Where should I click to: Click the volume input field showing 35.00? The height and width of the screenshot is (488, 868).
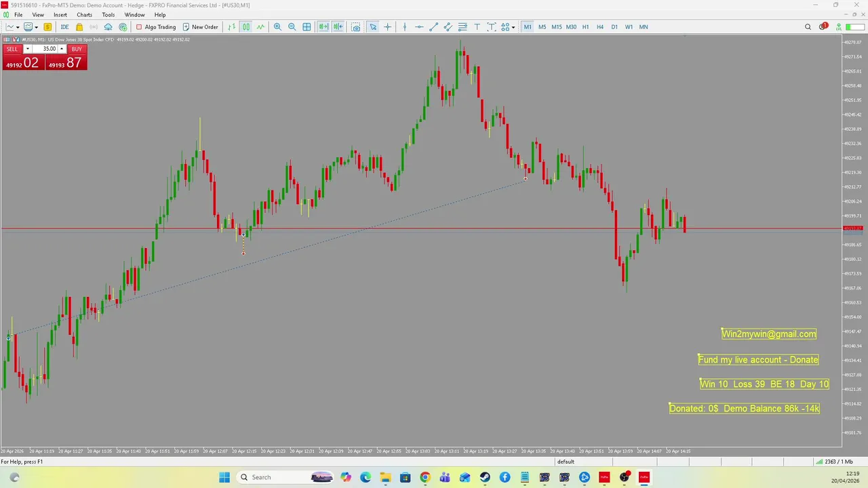(x=45, y=49)
